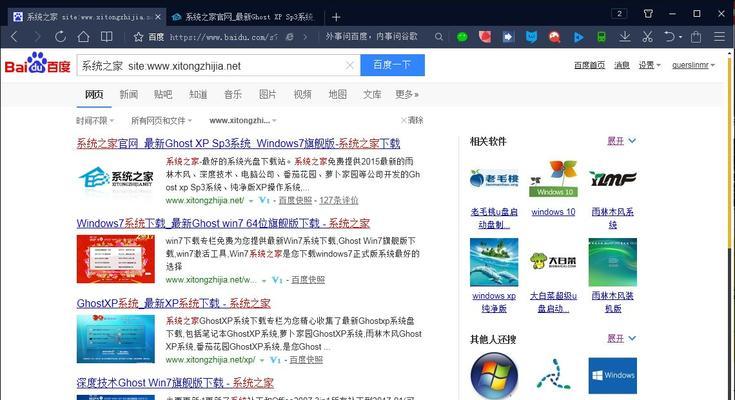This screenshot has width=735, height=400.
Task: Expand the 更多 categories menu
Action: pyautogui.click(x=407, y=94)
